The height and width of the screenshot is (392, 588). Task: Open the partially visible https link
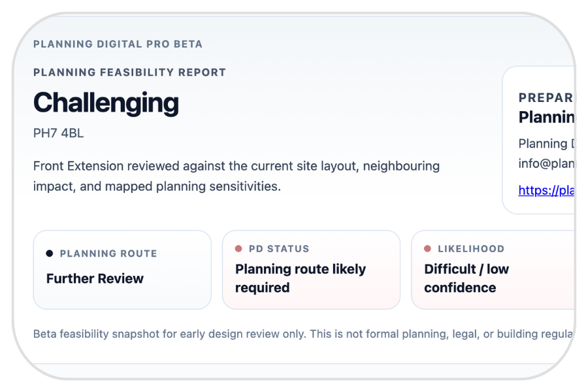point(546,190)
